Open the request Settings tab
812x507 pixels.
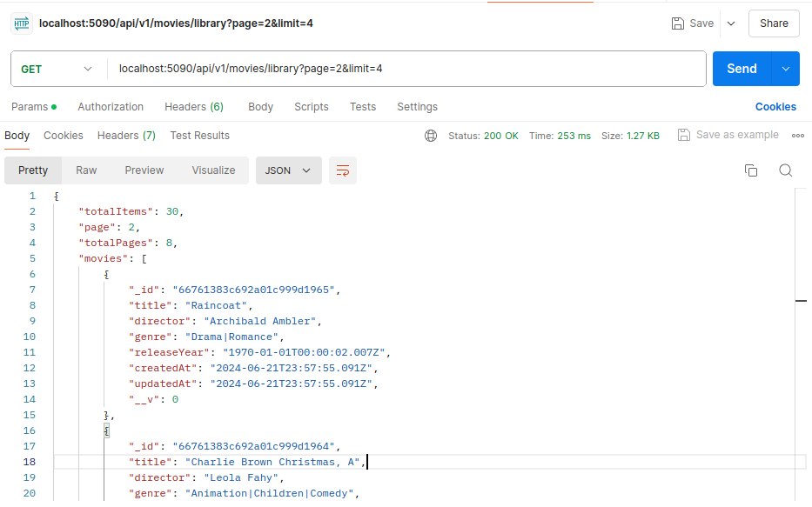(x=417, y=107)
